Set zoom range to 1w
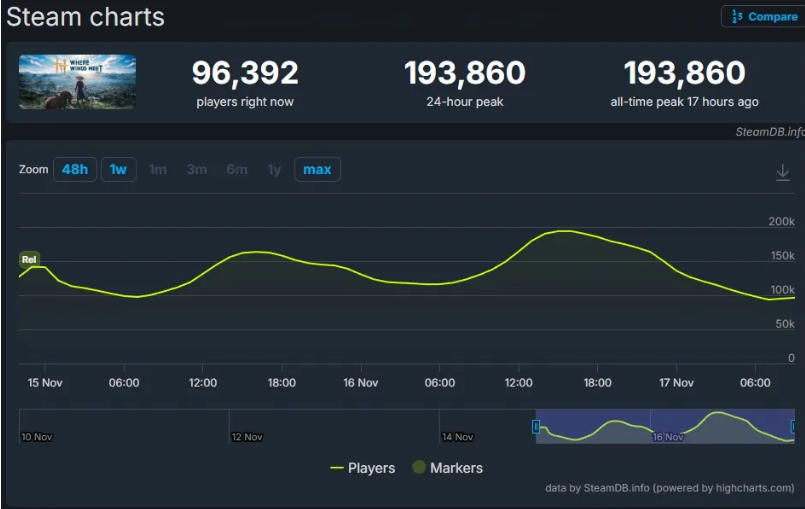This screenshot has width=805, height=509. pos(118,170)
